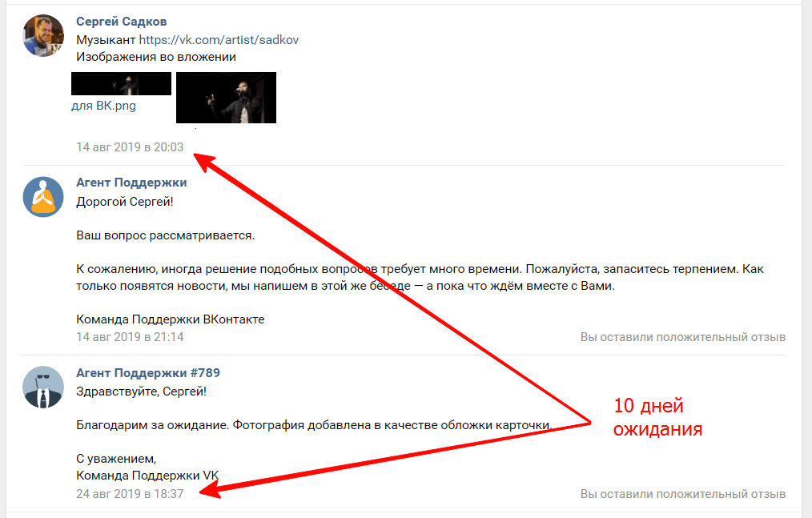This screenshot has width=812, height=518.
Task: Click the 'Команда Поддержки ВКонтакте' signature
Action: click(x=171, y=319)
